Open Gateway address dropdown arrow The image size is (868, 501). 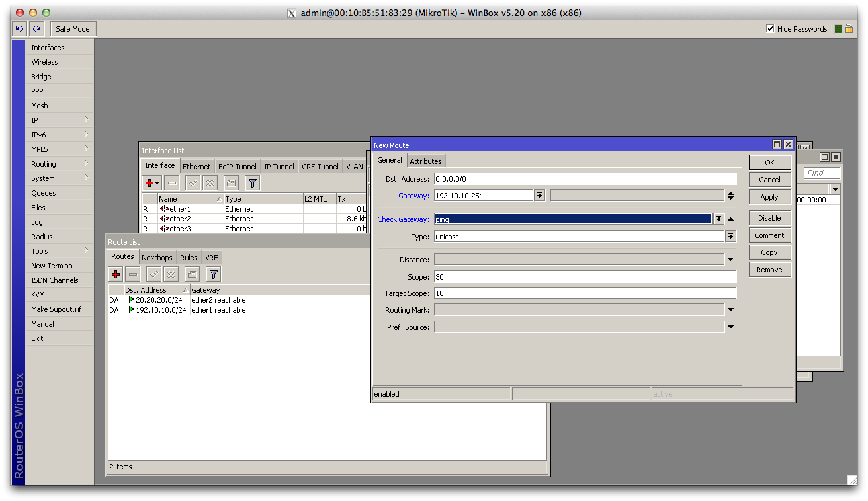coord(540,196)
